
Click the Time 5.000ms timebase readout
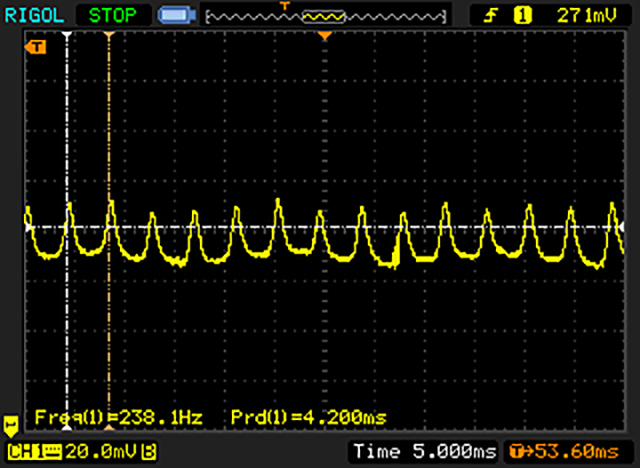[x=424, y=451]
